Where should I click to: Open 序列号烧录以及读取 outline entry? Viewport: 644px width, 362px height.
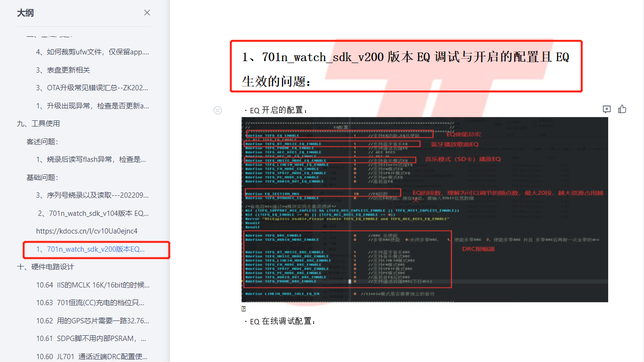(x=92, y=195)
